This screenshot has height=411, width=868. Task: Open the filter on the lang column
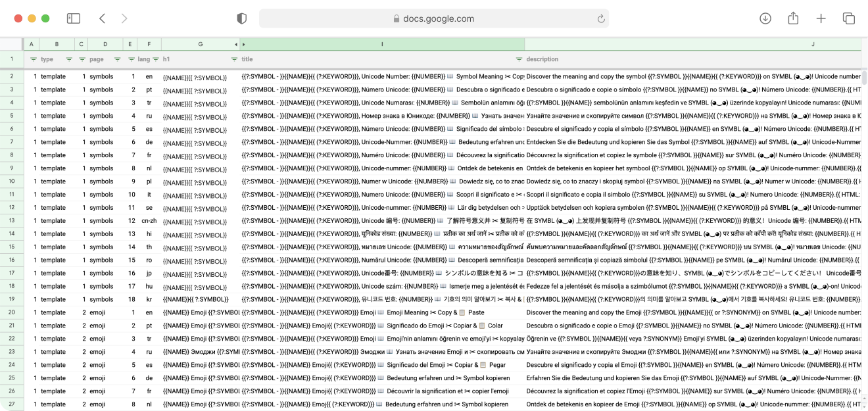(132, 59)
